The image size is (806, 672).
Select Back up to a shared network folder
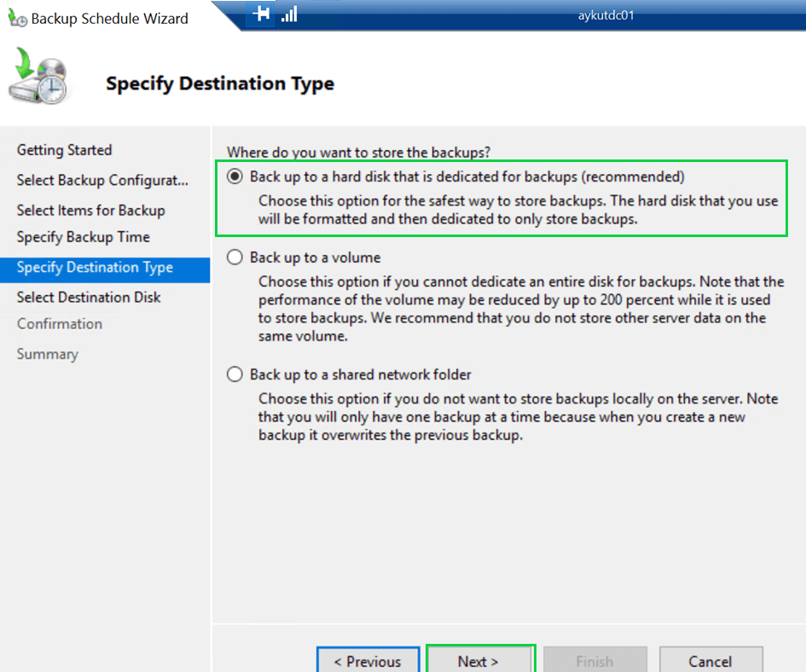coord(235,374)
